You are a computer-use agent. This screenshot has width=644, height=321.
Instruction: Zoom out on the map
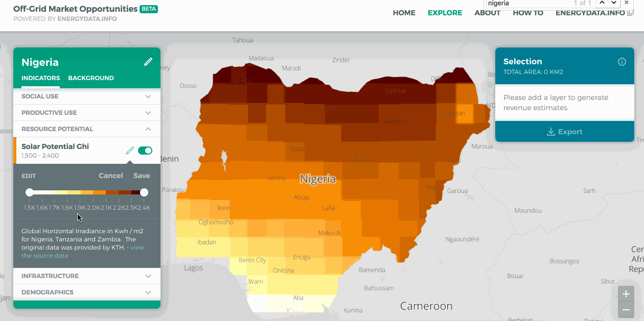click(626, 309)
